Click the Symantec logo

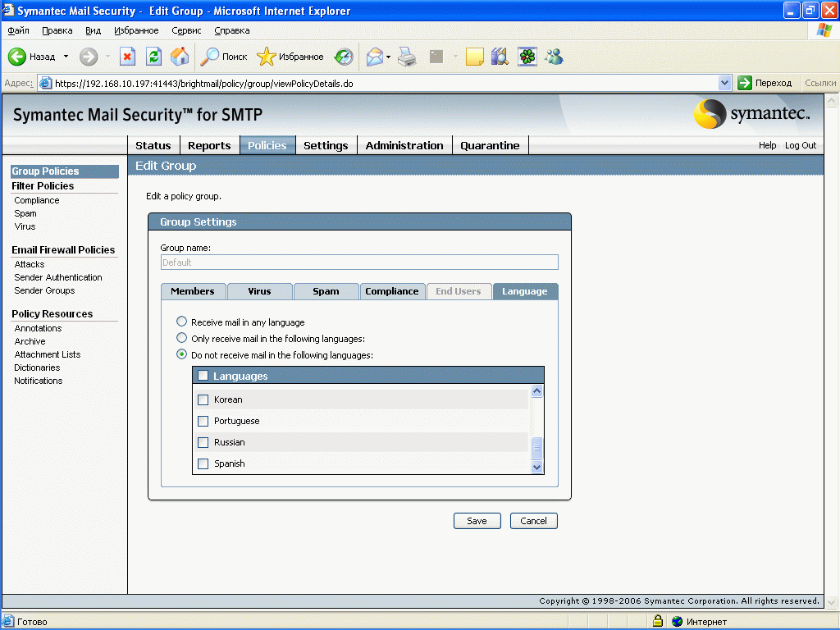(752, 113)
